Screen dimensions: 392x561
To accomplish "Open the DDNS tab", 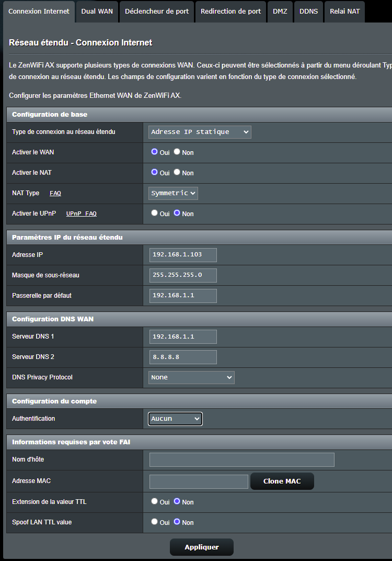I will (x=308, y=12).
